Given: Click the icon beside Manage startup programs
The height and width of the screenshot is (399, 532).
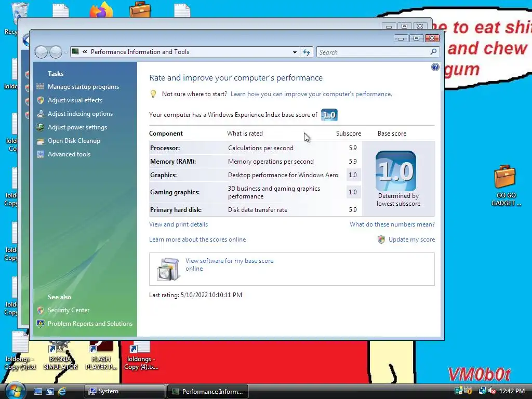Looking at the screenshot, I should coord(41,87).
